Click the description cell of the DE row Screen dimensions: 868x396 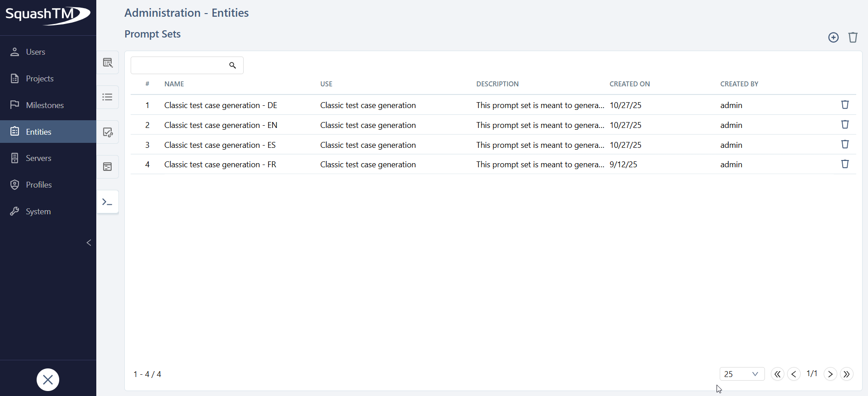coord(540,105)
